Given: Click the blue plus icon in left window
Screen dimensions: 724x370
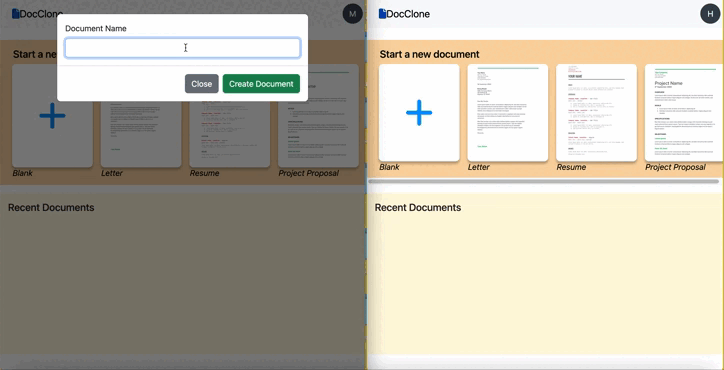Looking at the screenshot, I should [52, 115].
